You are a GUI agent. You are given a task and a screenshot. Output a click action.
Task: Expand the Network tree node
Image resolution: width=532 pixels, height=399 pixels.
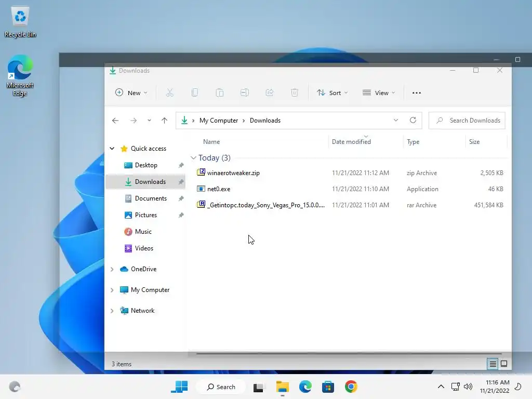(x=112, y=311)
